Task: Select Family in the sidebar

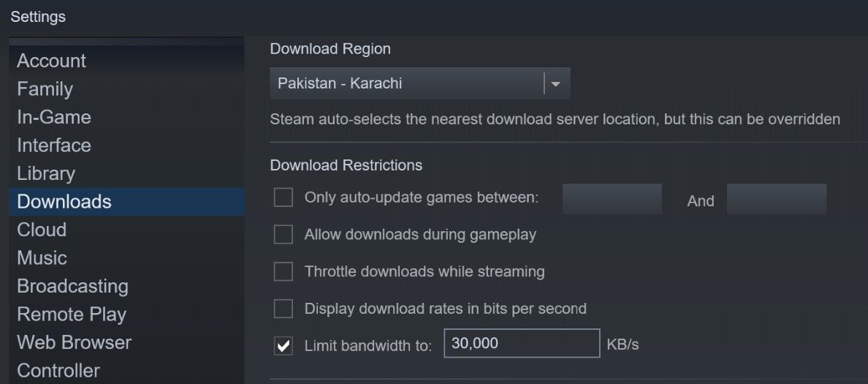Action: [x=45, y=89]
